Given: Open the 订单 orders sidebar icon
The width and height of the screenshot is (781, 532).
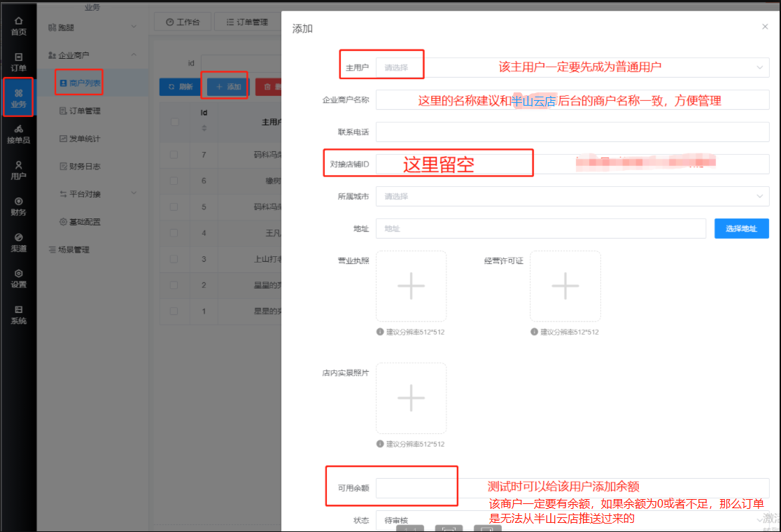Looking at the screenshot, I should (x=18, y=62).
